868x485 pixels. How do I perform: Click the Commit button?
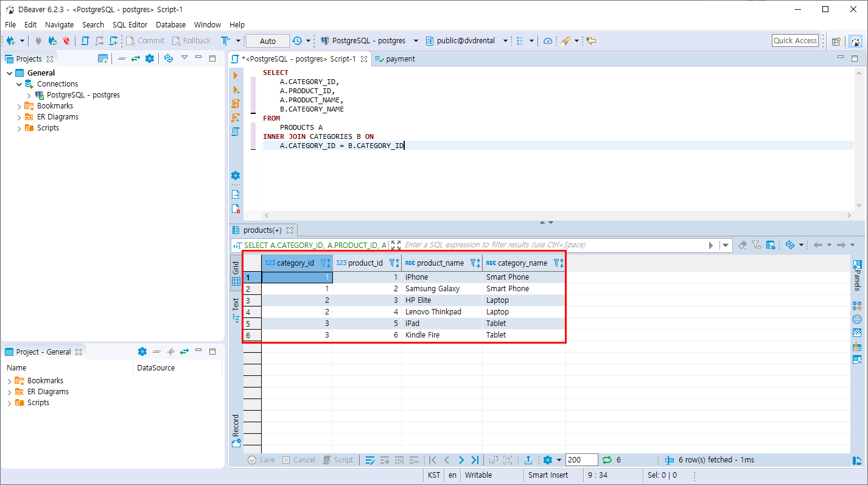145,41
